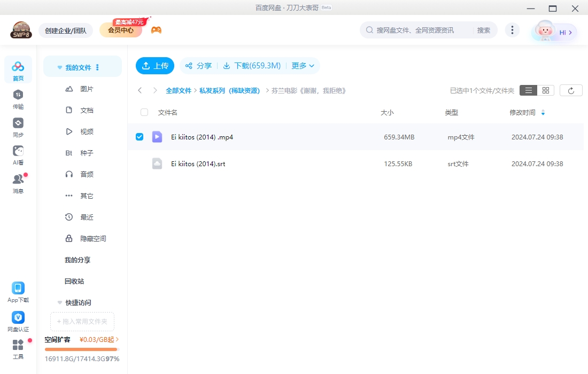Select the 同步 (Sync) sidebar icon
The width and height of the screenshot is (588, 374).
click(x=18, y=126)
